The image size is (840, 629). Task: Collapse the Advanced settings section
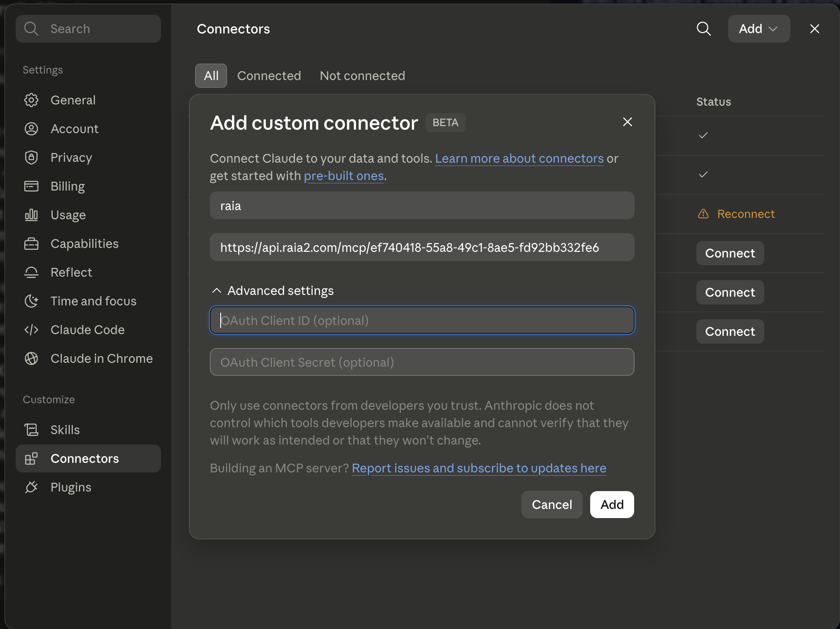tap(272, 291)
